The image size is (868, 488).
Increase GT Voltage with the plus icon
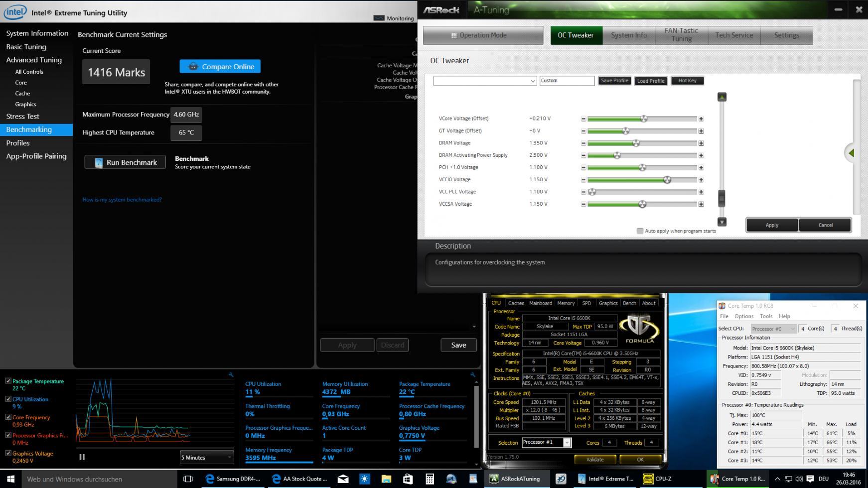701,131
